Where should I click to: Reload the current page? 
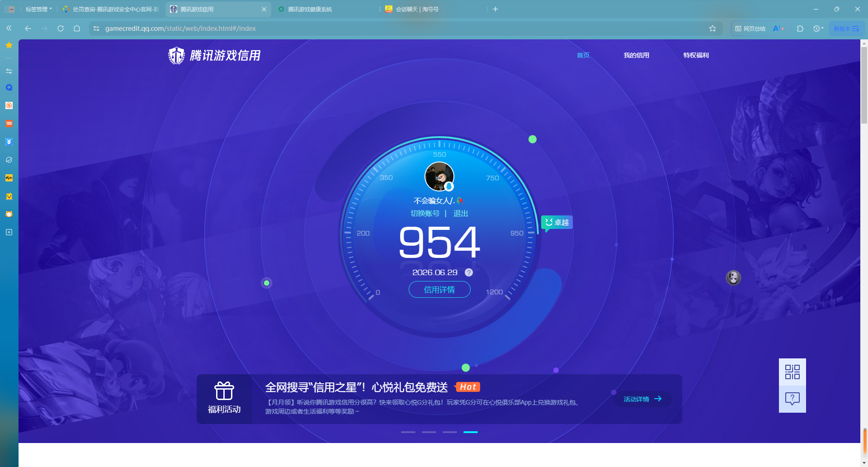[61, 29]
